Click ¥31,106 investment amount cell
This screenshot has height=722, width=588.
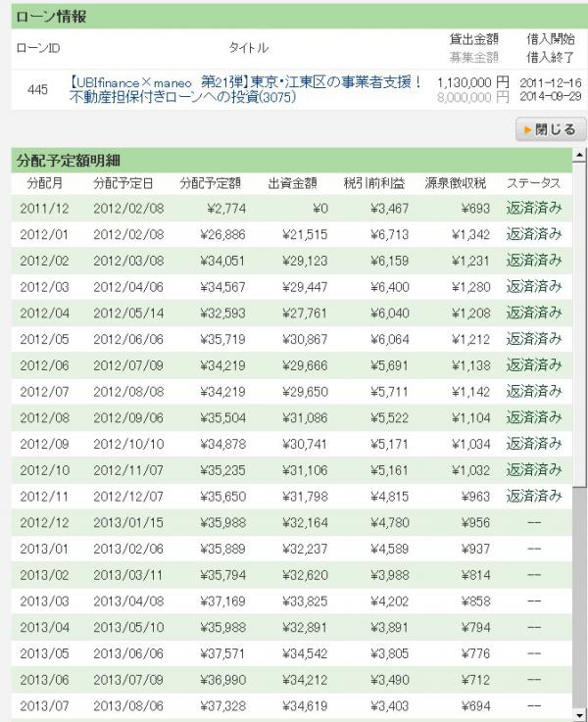305,470
